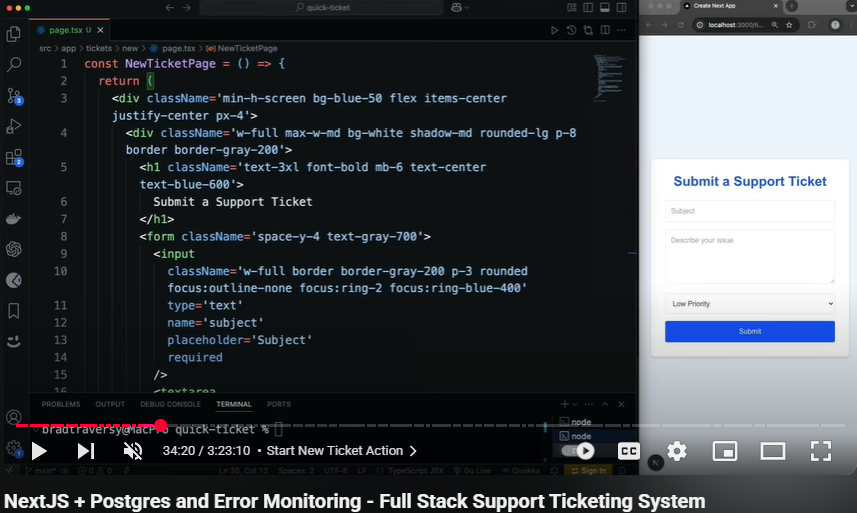Select the Create Next App browser tab
Image resolution: width=857 pixels, height=513 pixels.
point(730,6)
